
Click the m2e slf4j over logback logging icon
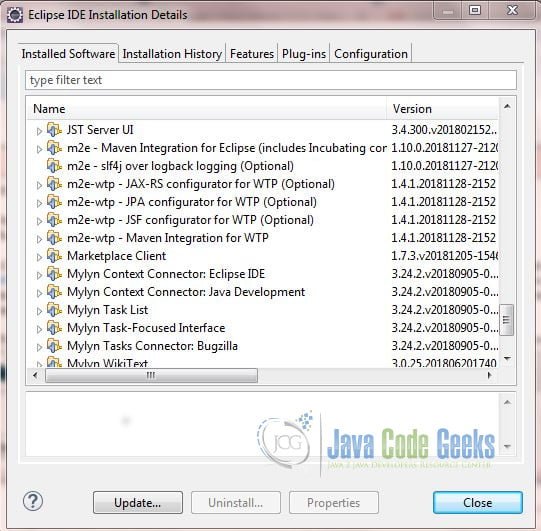(x=54, y=166)
